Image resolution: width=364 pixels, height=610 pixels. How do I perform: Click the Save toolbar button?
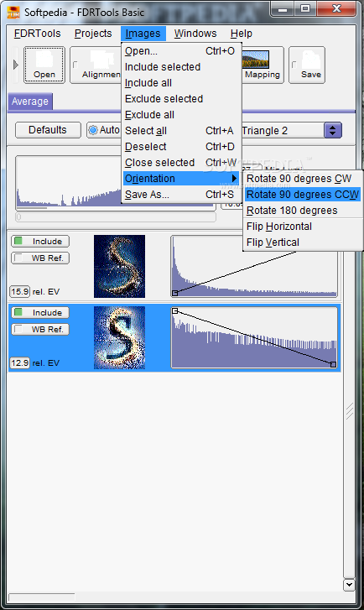pyautogui.click(x=307, y=65)
